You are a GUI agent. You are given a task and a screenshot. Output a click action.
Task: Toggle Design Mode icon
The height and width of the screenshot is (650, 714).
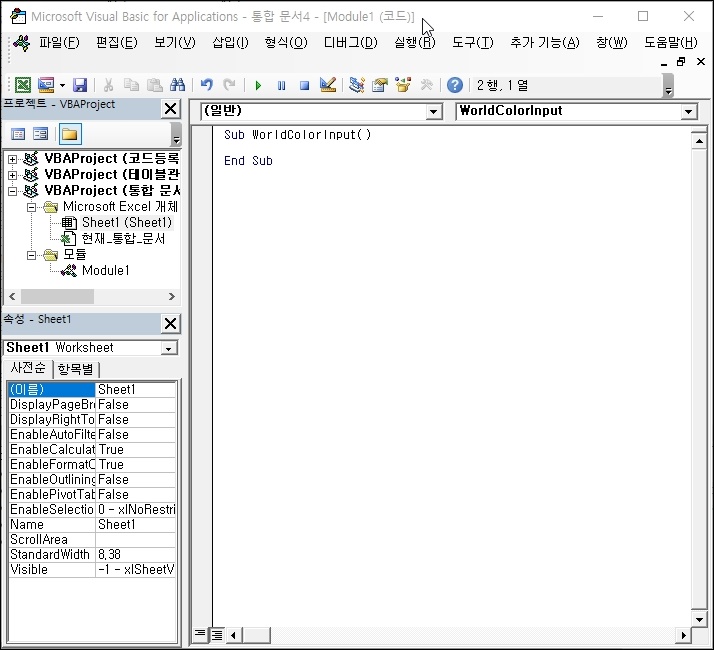(x=328, y=85)
